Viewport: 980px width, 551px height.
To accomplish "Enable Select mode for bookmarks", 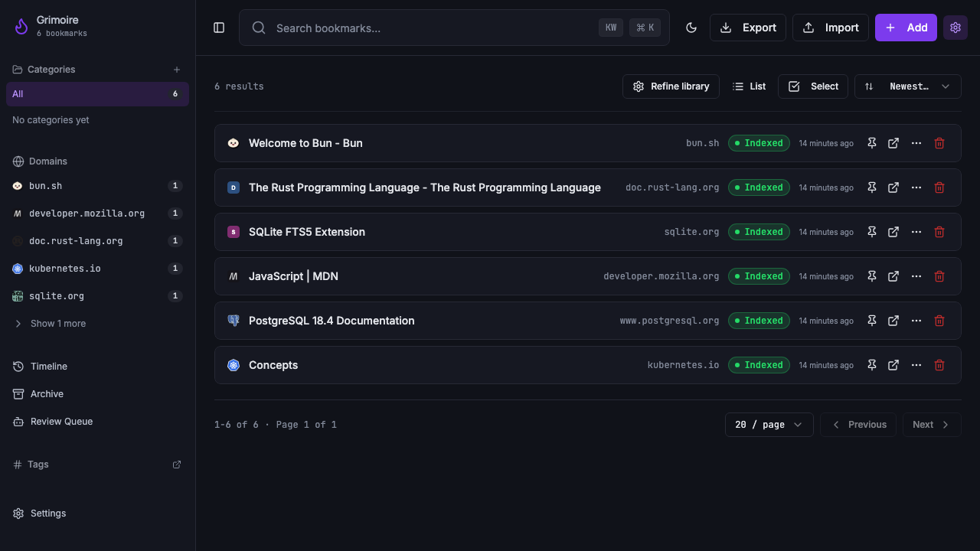I will tap(813, 86).
